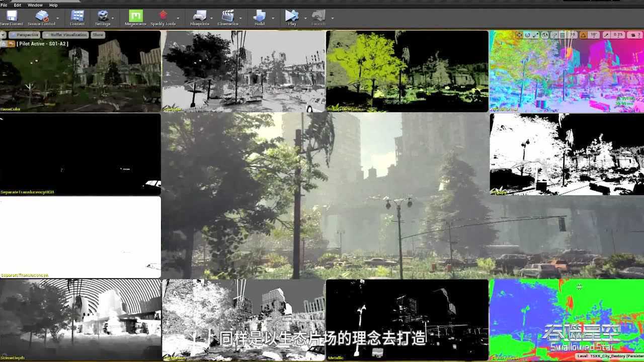
Task: Toggle scale snapping in viewport toolbar
Action: 607,35
